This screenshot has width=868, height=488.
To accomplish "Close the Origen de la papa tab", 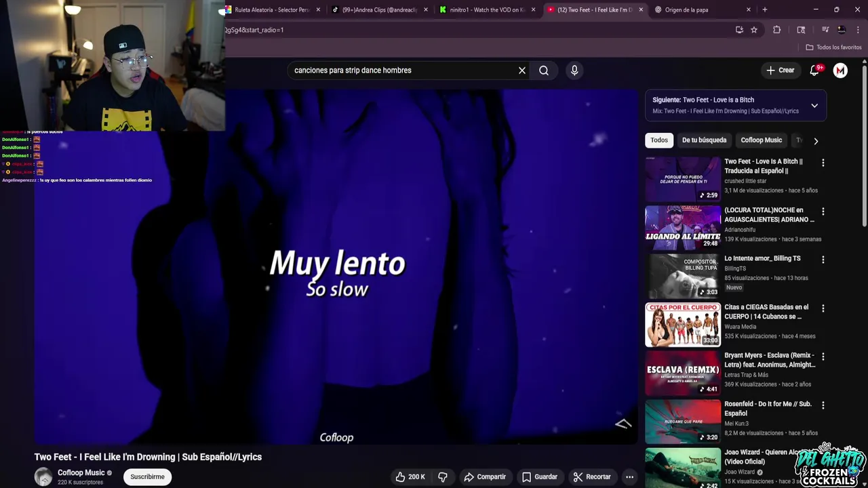I will click(749, 9).
